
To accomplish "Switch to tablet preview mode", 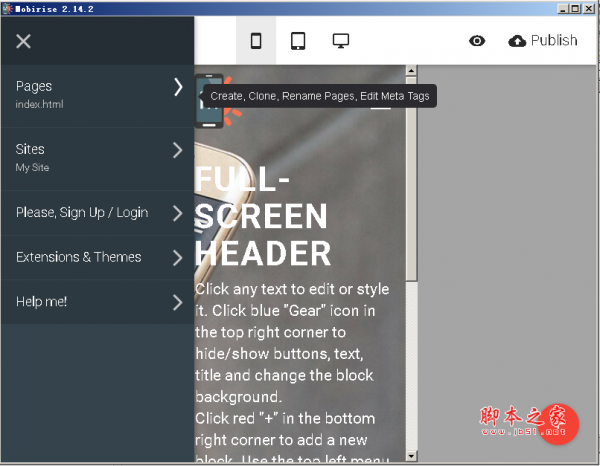I will [x=298, y=41].
